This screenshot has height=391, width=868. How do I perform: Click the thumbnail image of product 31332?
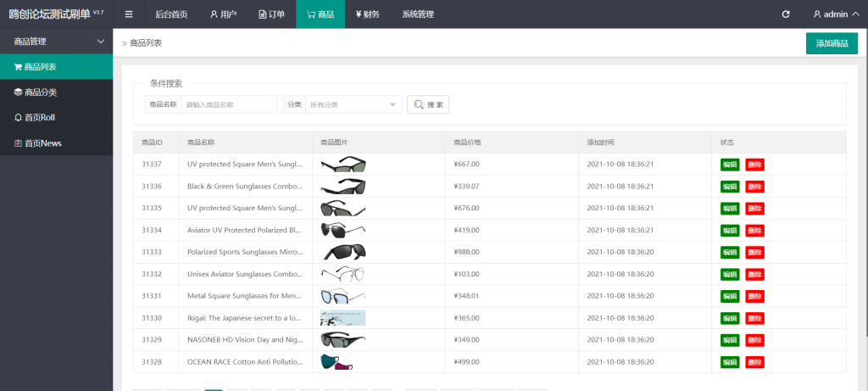coord(343,274)
